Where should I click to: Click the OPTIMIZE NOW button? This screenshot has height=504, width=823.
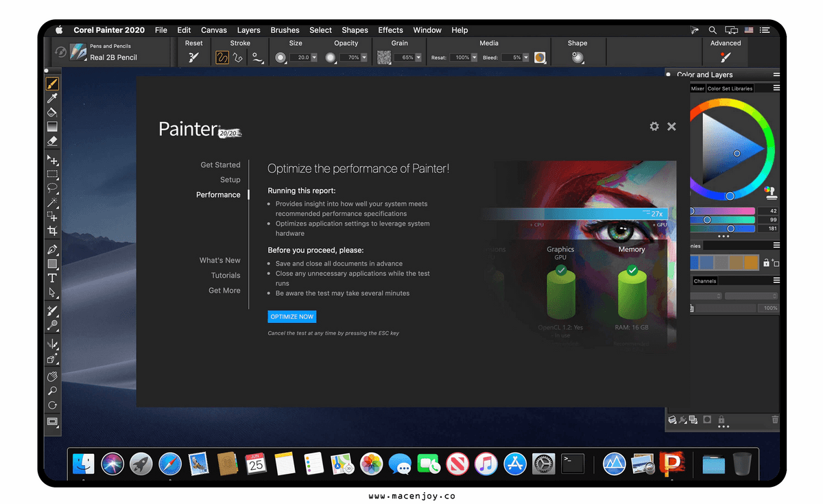292,317
